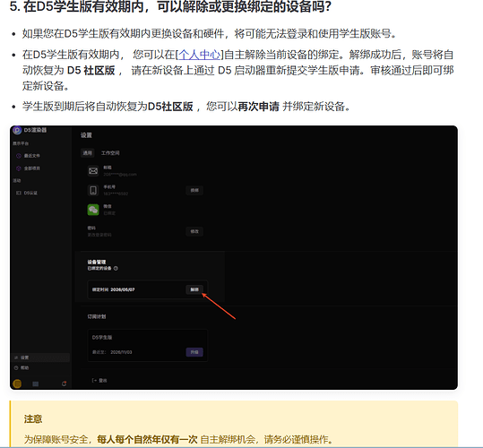
Task: Switch to the 工作空间 tab
Action: 110,153
